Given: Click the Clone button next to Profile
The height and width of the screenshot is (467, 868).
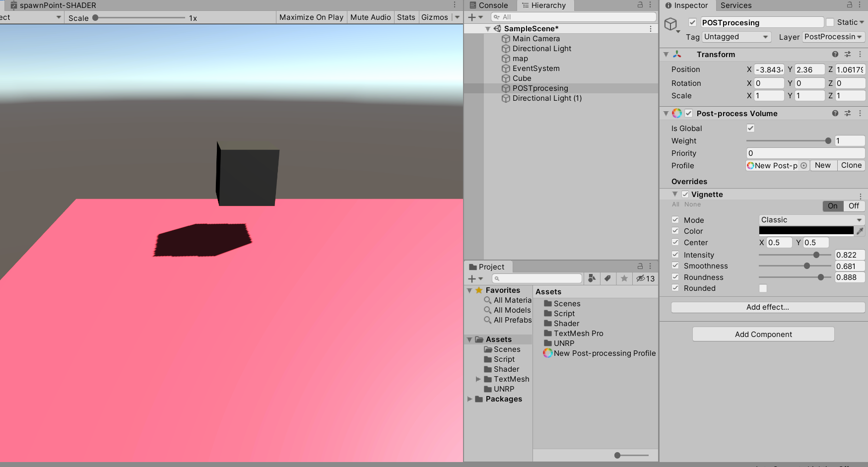Looking at the screenshot, I should 851,165.
